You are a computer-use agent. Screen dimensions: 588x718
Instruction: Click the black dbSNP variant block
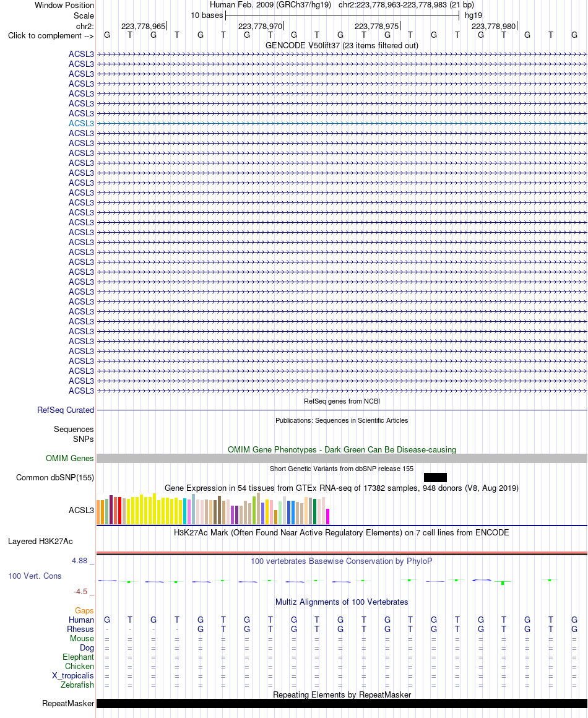[435, 478]
